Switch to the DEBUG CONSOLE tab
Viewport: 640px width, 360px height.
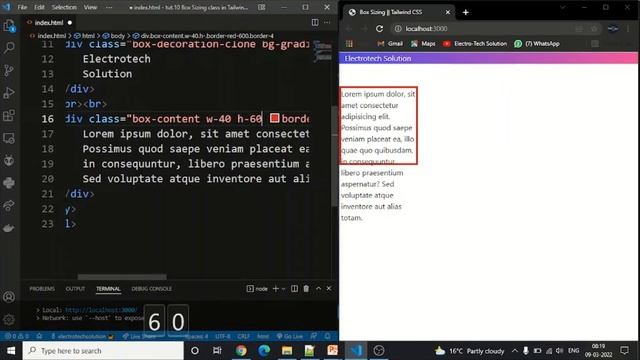point(151,289)
